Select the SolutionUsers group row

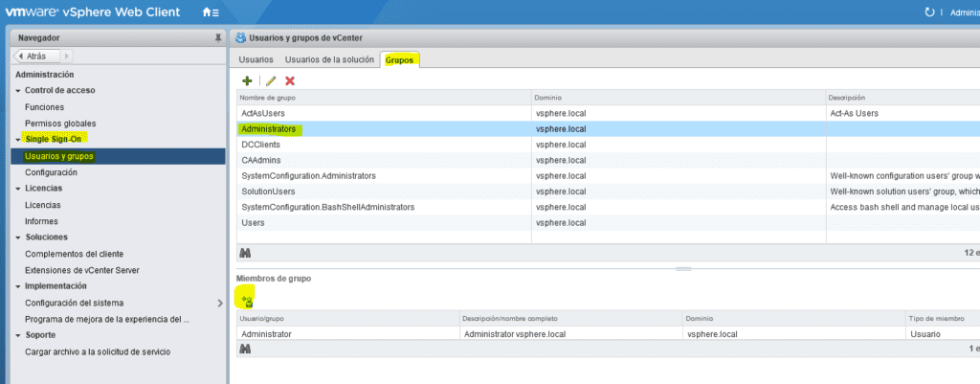tap(608, 192)
